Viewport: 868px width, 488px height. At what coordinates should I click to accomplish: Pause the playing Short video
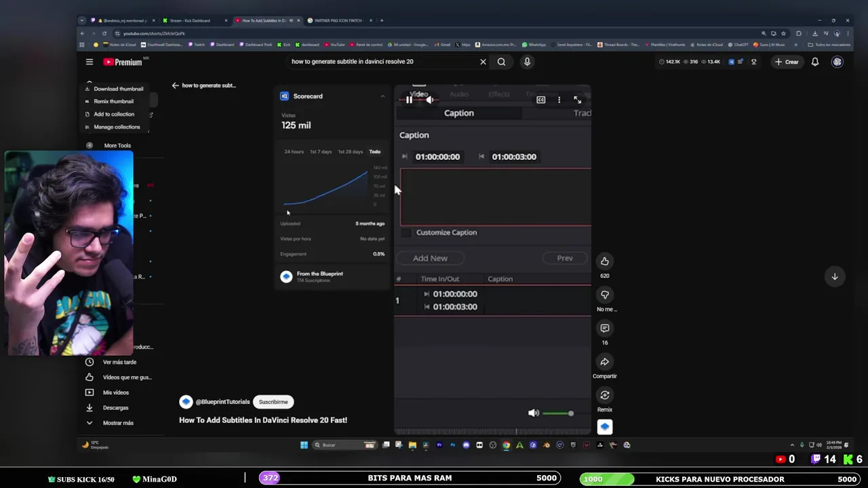click(x=409, y=100)
